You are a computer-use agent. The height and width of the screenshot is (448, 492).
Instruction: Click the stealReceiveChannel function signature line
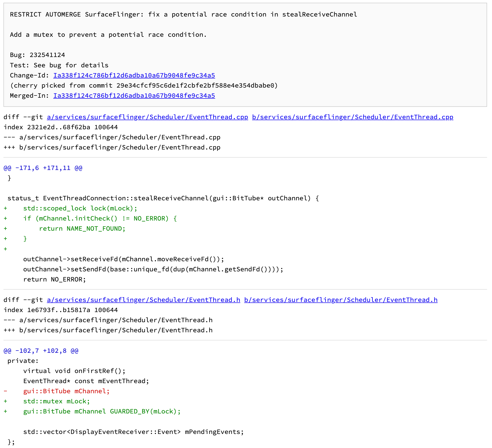[x=163, y=198]
